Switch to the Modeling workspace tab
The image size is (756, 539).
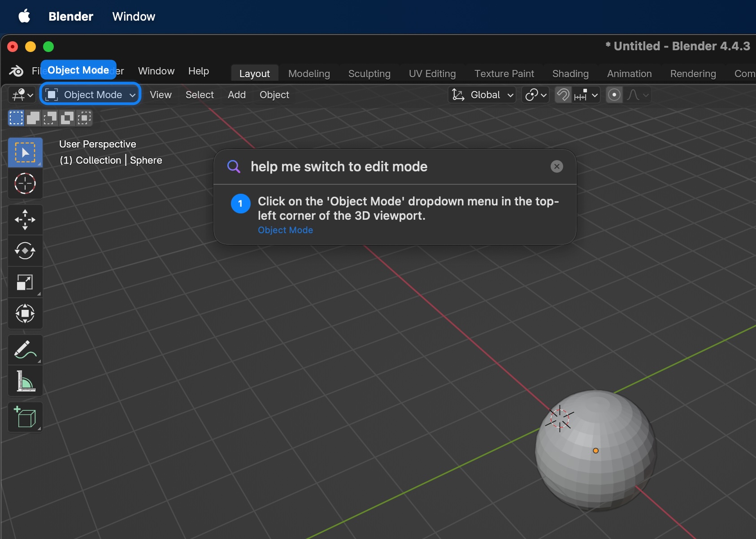click(309, 74)
